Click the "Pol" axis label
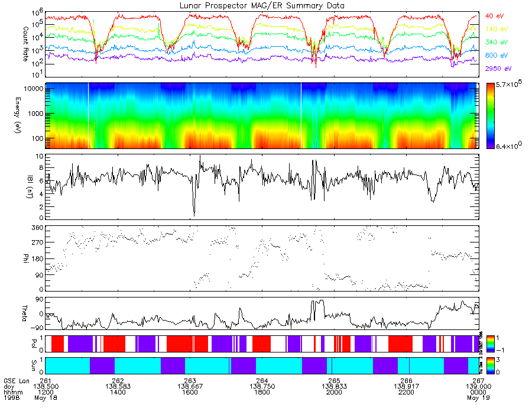This screenshot has width=532, height=414. coord(33,344)
